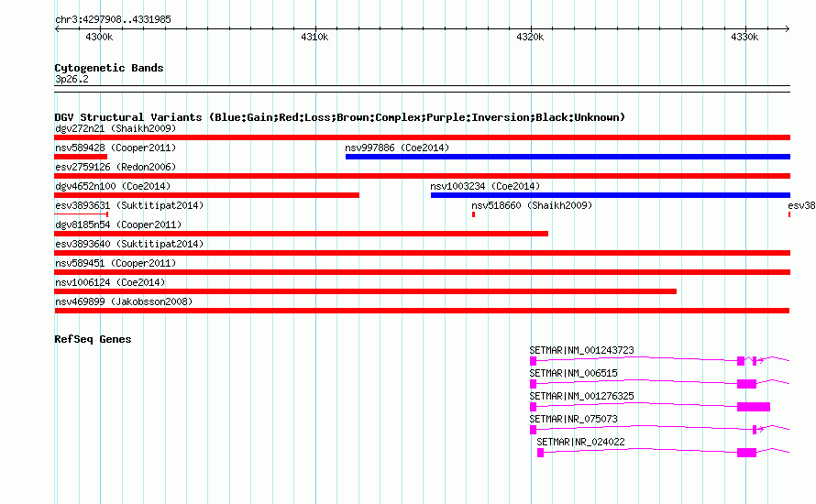Click the first exon block of SETMAR|NR_075073

(533, 430)
